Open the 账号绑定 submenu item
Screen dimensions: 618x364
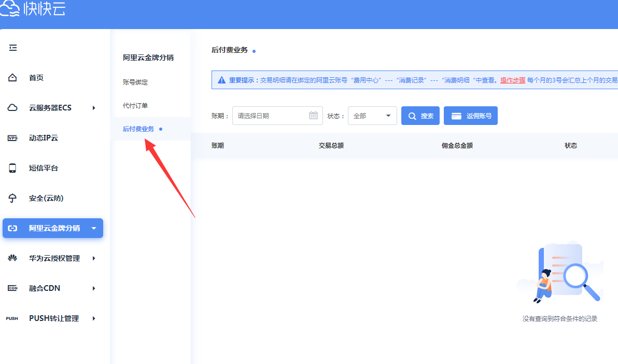pos(135,82)
